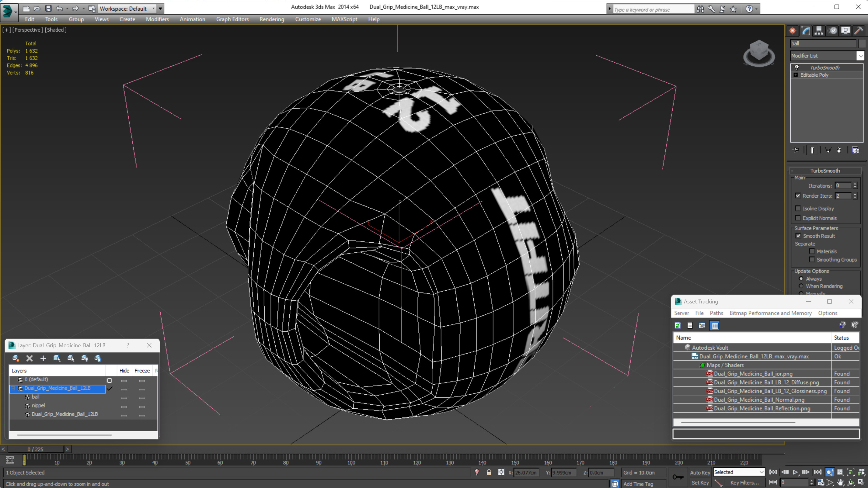Open the Modifiers menu
Screen dimensions: 868x488
157,19
